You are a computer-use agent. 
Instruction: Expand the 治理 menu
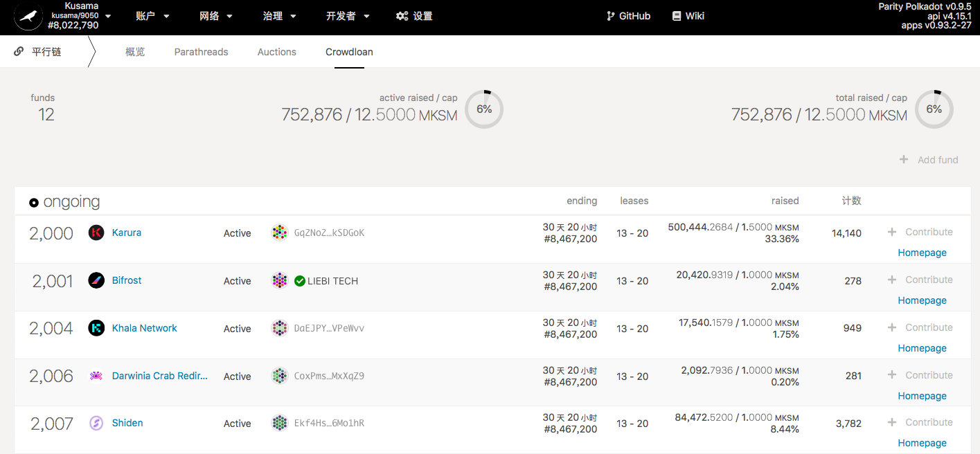pos(279,16)
